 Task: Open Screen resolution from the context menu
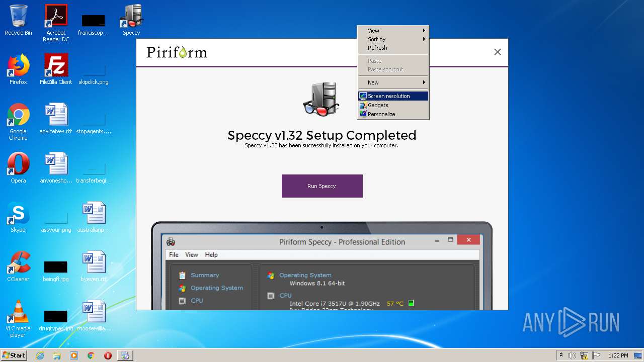click(393, 96)
